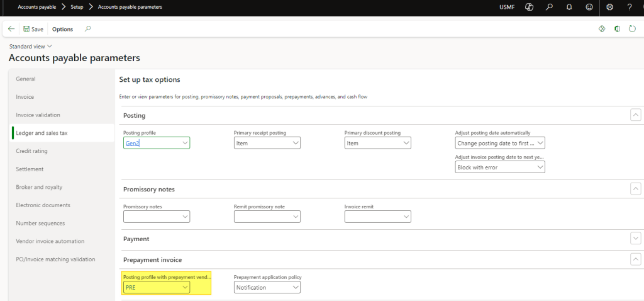The image size is (644, 301).
Task: Collapse the Promissory notes section
Action: pyautogui.click(x=635, y=189)
